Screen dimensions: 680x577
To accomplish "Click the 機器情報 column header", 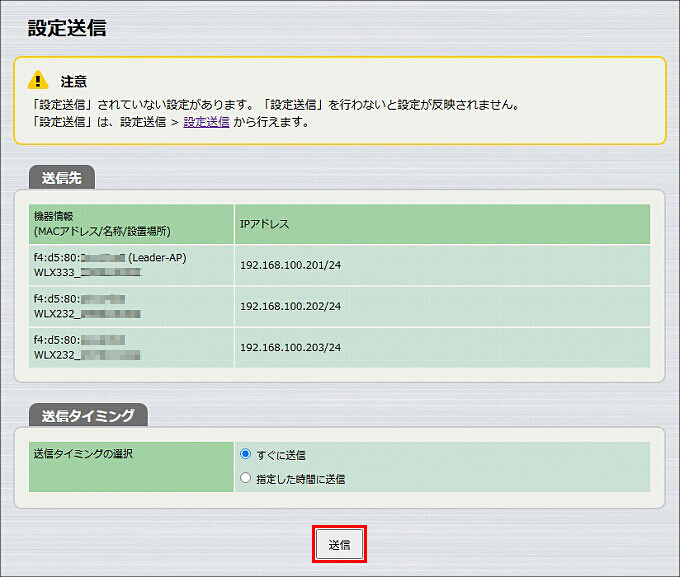I will [x=131, y=224].
